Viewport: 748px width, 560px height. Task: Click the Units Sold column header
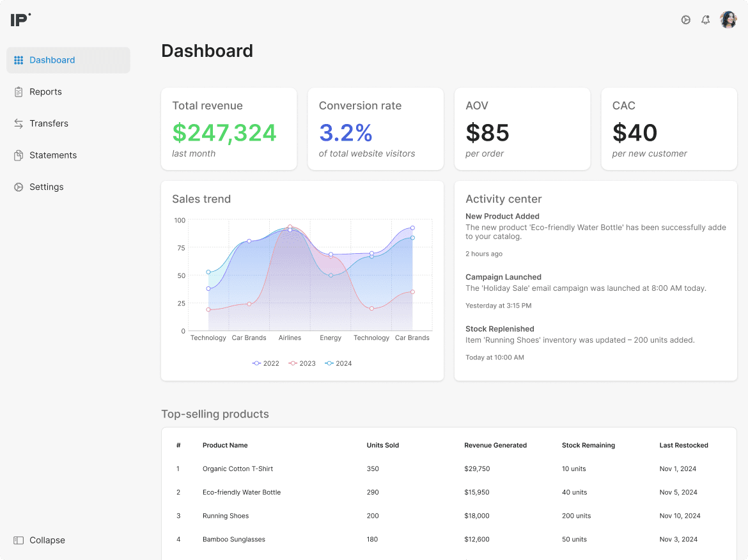pos(382,445)
